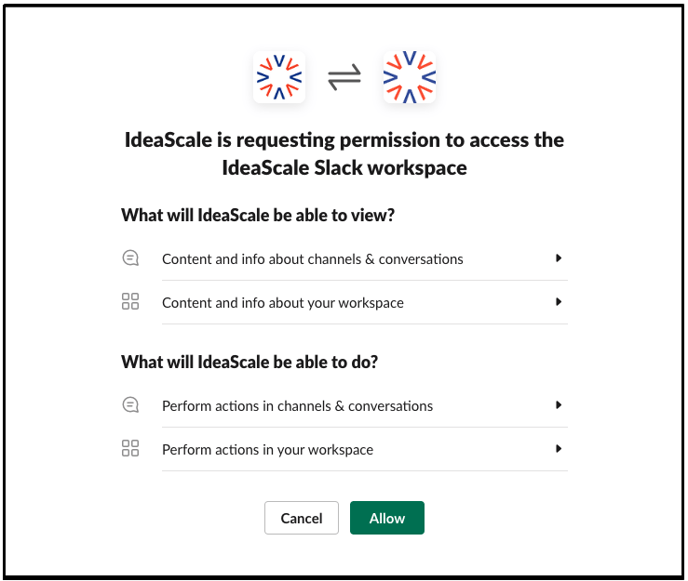Click chat bubble icon beside channels content info

point(130,258)
